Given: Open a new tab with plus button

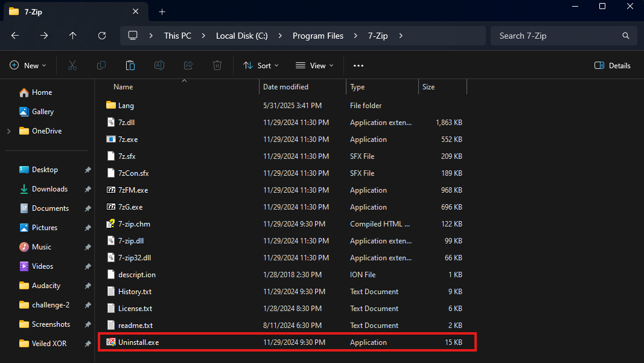Looking at the screenshot, I should pyautogui.click(x=162, y=11).
